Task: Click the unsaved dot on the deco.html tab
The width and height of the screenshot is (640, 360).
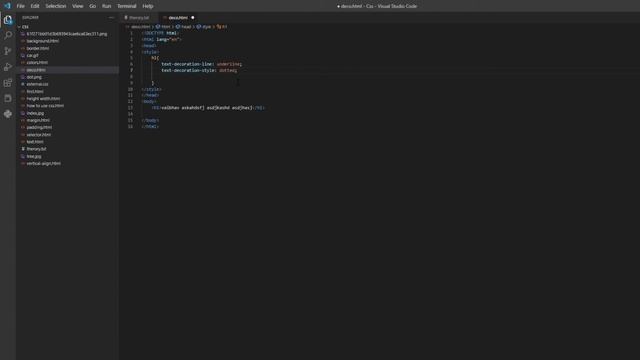Action: pos(193,18)
